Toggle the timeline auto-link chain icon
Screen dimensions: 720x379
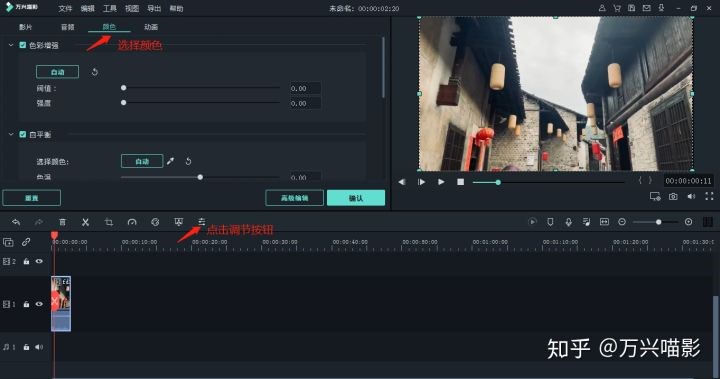click(x=26, y=242)
